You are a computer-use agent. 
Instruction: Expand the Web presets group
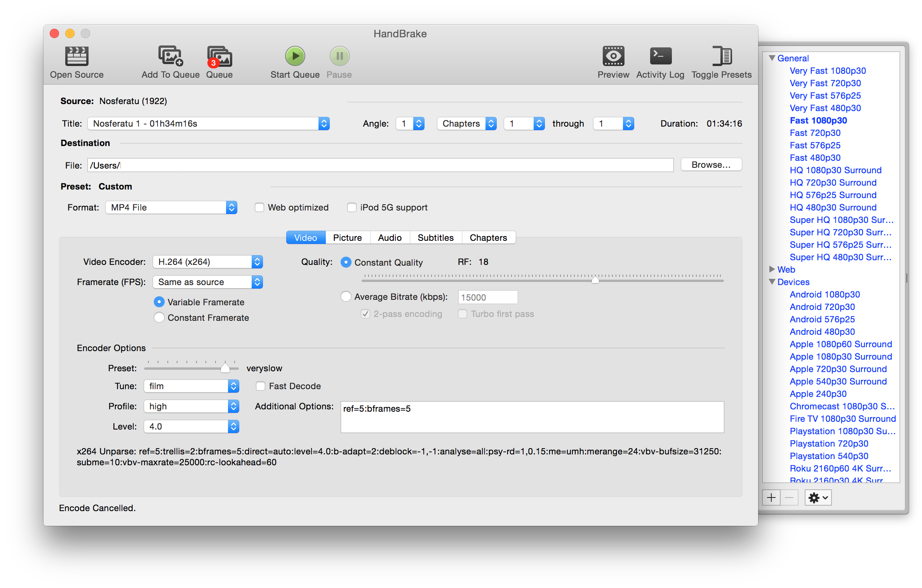coord(772,269)
